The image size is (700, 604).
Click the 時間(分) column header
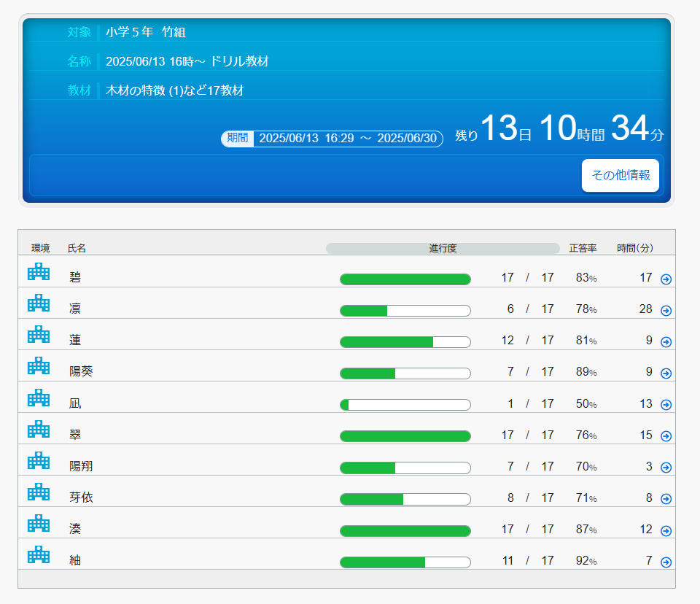pyautogui.click(x=634, y=249)
